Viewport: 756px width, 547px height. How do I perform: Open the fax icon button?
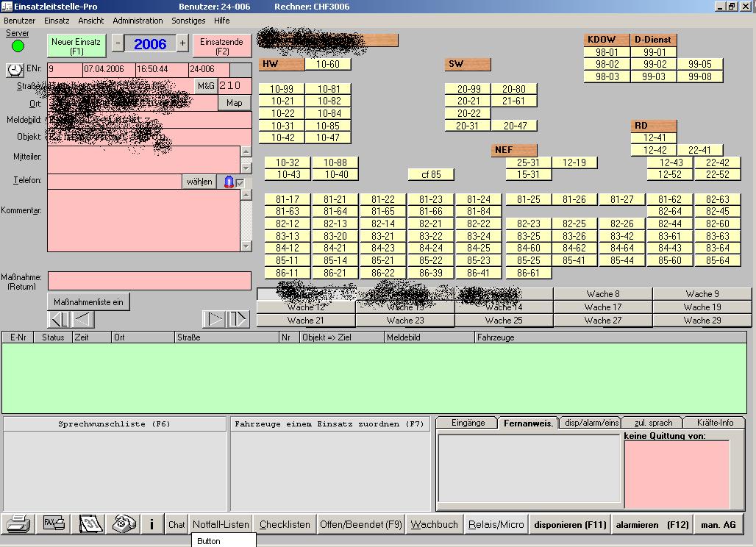pyautogui.click(x=54, y=523)
